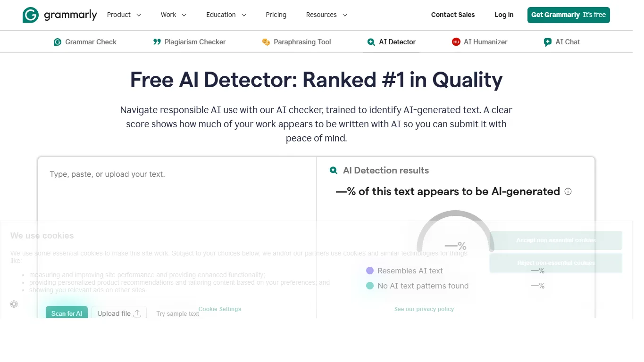Click the 'No AI text patterns found' label
Viewport: 644px width, 362px height.
tap(423, 286)
